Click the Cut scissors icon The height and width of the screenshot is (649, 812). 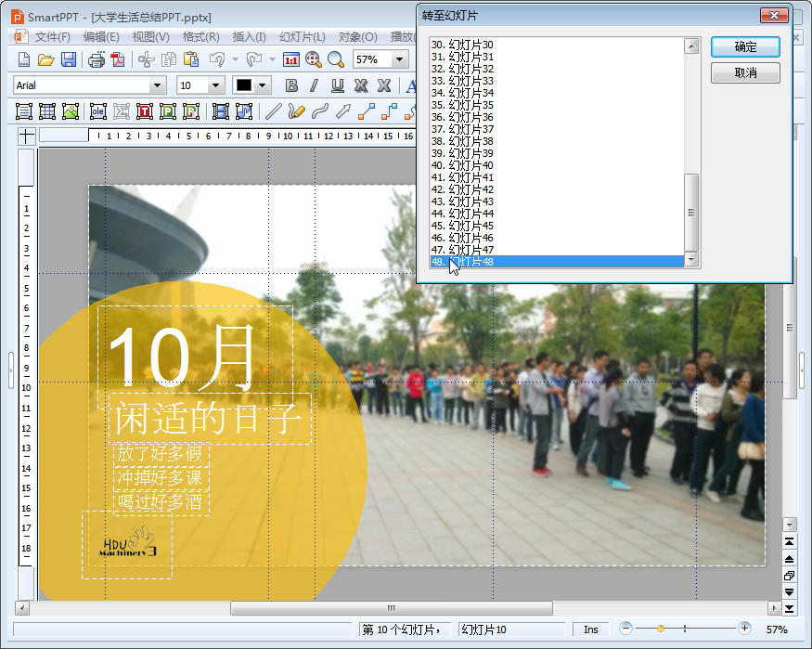(146, 59)
